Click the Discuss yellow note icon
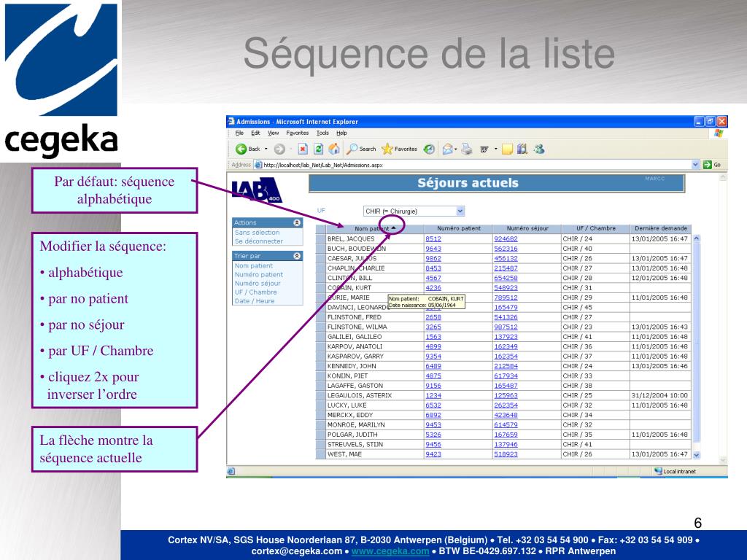 [507, 149]
